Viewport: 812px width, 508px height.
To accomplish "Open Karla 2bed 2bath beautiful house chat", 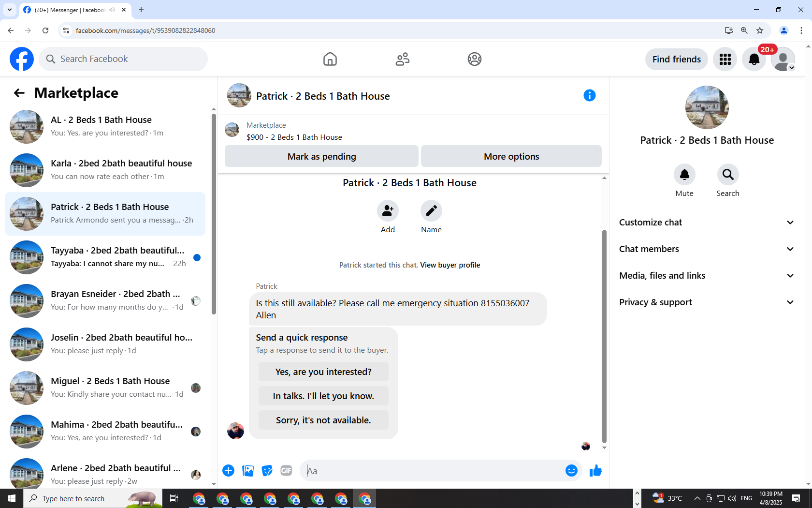I will click(x=105, y=170).
